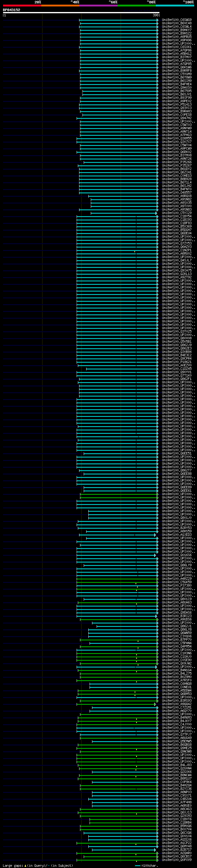
Task: Open hit UniRef100_Q505B1 label
Action: 177,342
